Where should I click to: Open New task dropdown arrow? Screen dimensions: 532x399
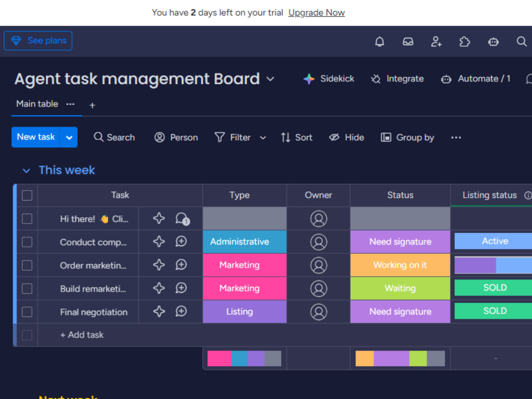(69, 137)
